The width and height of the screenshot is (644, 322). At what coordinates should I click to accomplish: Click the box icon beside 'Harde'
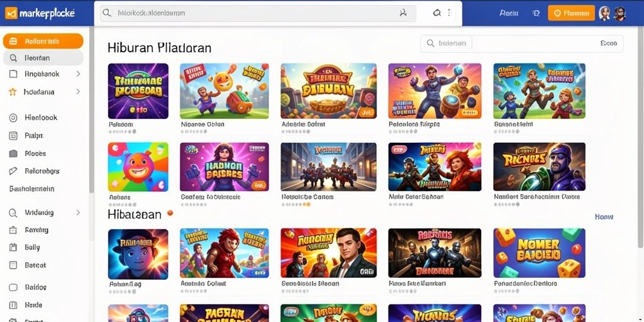coord(13,305)
